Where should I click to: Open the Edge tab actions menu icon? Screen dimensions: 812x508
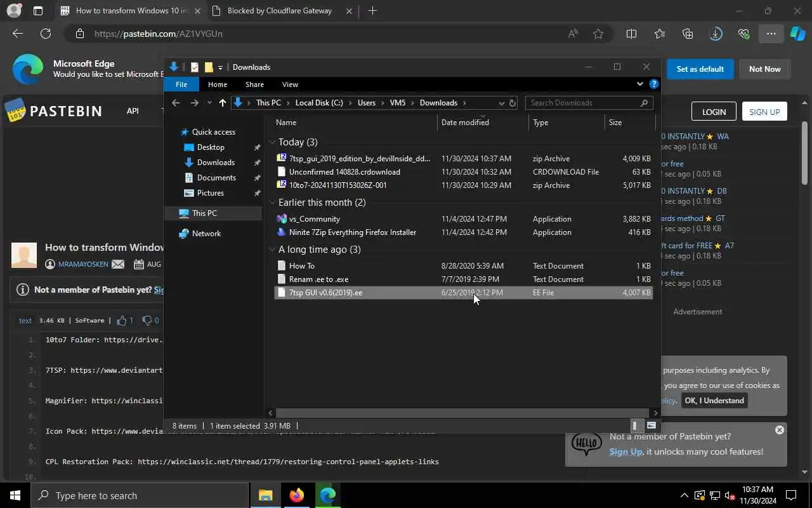coord(38,11)
